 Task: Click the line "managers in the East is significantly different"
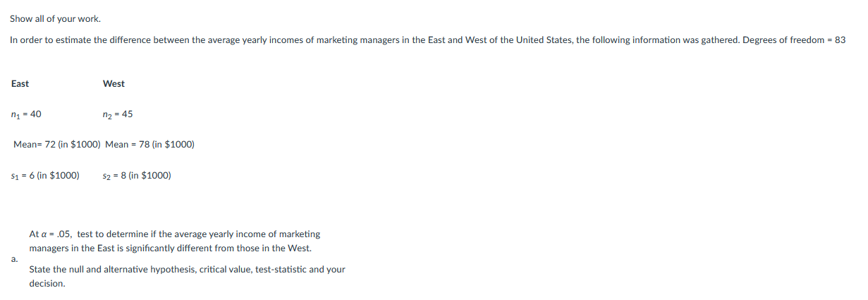[169, 248]
